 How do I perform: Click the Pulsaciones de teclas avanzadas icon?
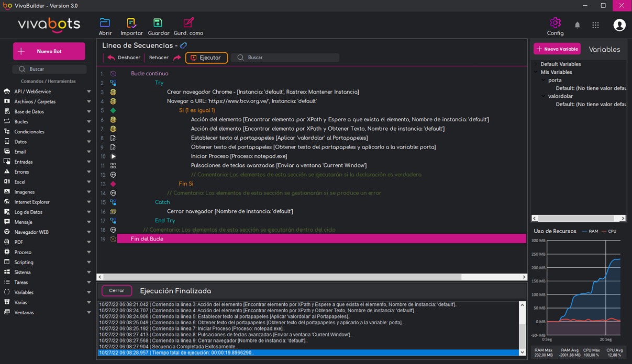(113, 165)
